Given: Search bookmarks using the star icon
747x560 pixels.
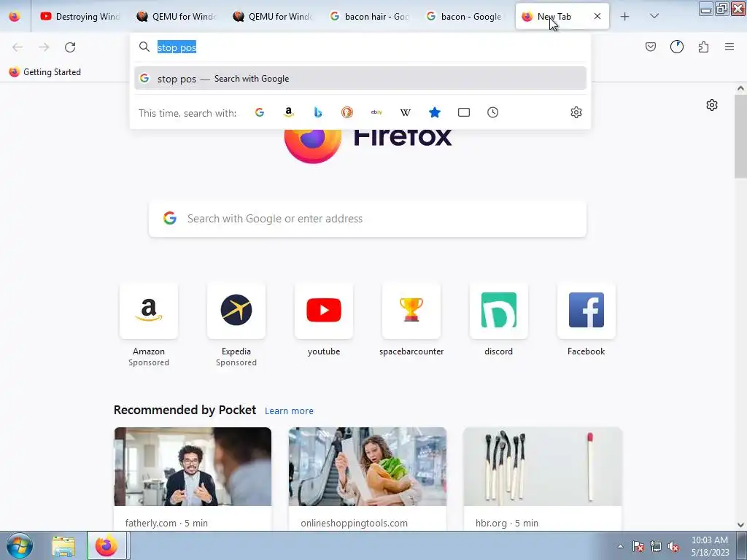Looking at the screenshot, I should pyautogui.click(x=435, y=112).
